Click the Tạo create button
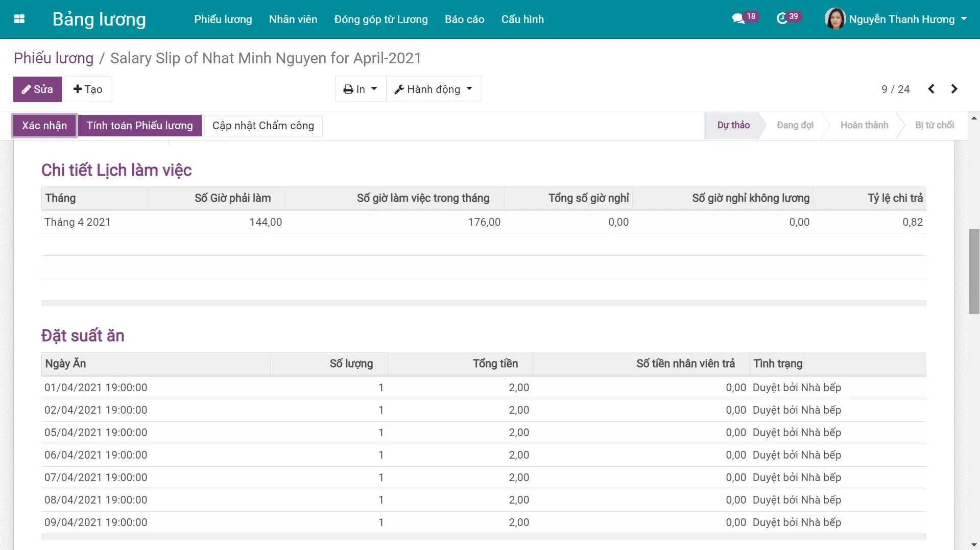This screenshot has height=550, width=980. pyautogui.click(x=88, y=89)
